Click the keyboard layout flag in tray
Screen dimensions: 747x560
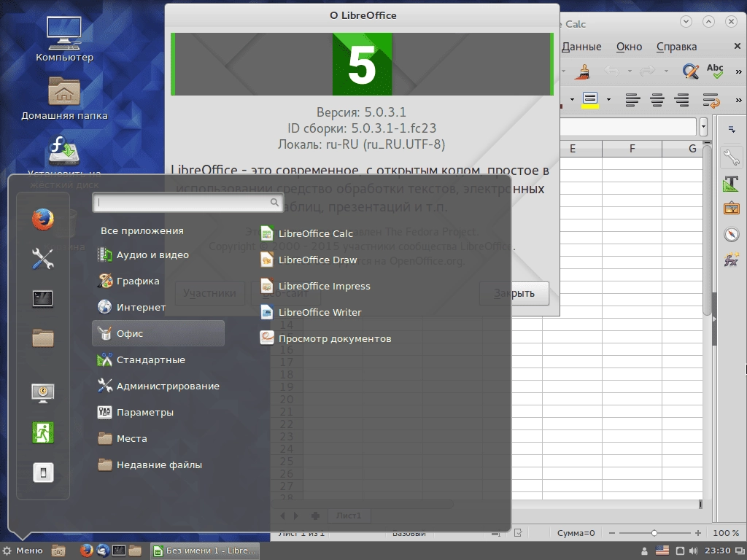click(x=662, y=551)
